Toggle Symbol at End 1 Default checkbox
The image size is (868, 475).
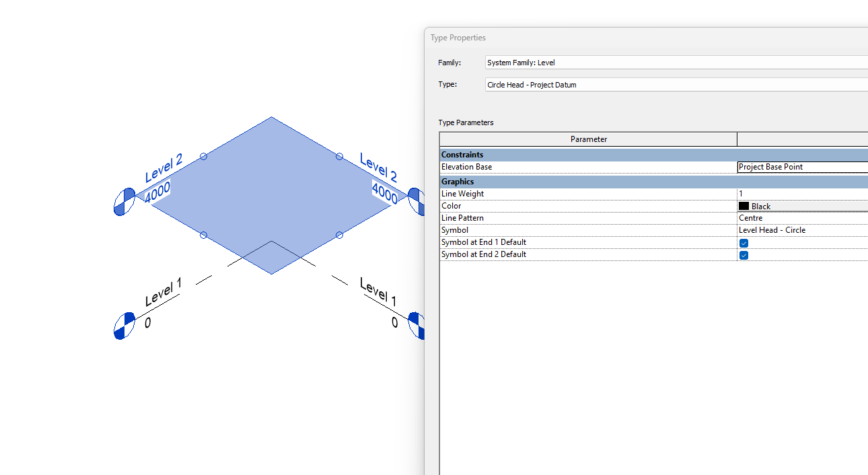coord(744,243)
